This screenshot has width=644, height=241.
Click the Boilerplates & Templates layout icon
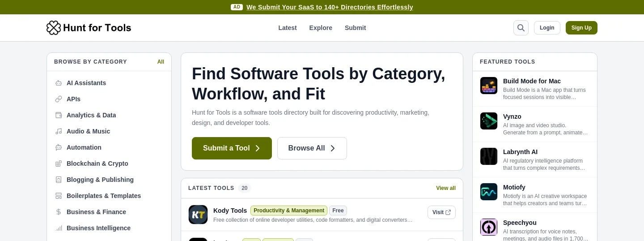[59, 196]
